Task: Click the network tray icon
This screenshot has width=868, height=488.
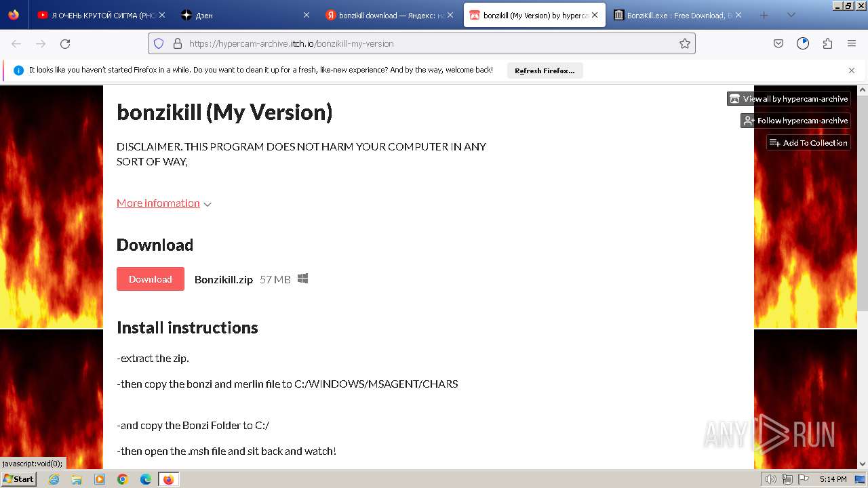Action: pyautogui.click(x=787, y=479)
